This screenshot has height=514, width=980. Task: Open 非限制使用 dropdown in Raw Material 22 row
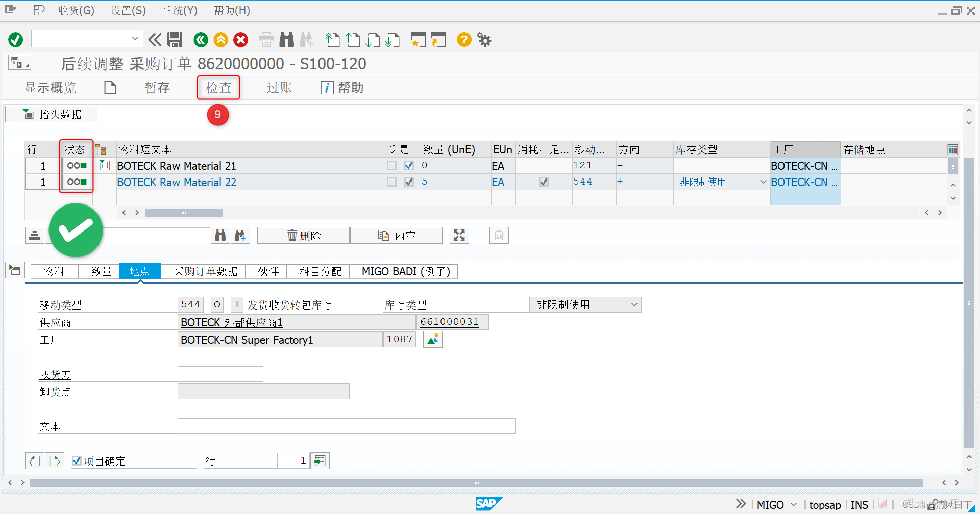point(764,182)
